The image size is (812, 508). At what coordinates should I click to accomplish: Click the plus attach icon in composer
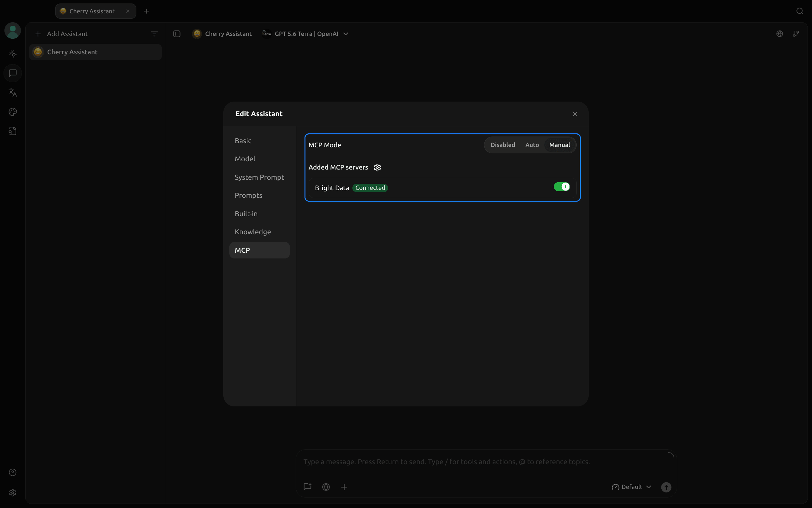pos(344,487)
